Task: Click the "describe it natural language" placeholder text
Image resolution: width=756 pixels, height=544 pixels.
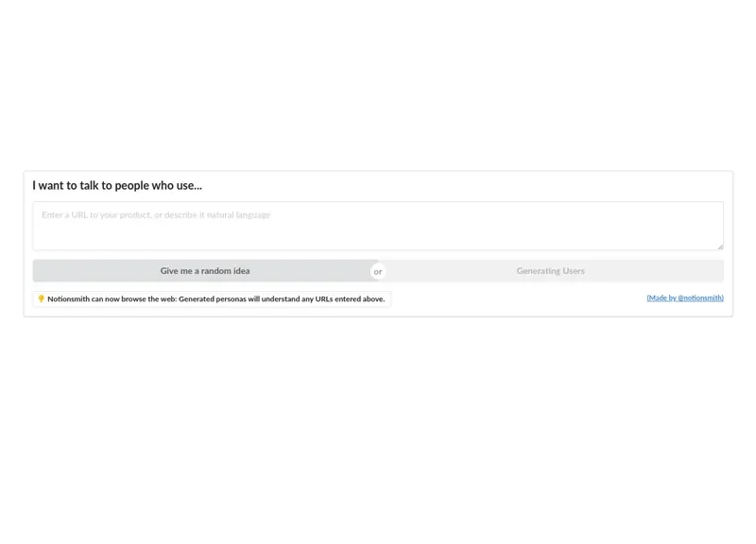Action: point(217,215)
